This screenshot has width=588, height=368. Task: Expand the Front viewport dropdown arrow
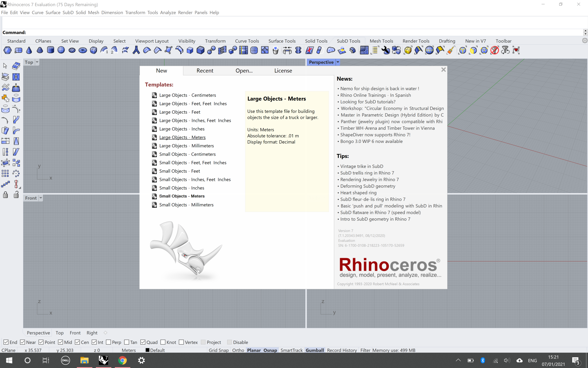click(x=41, y=198)
